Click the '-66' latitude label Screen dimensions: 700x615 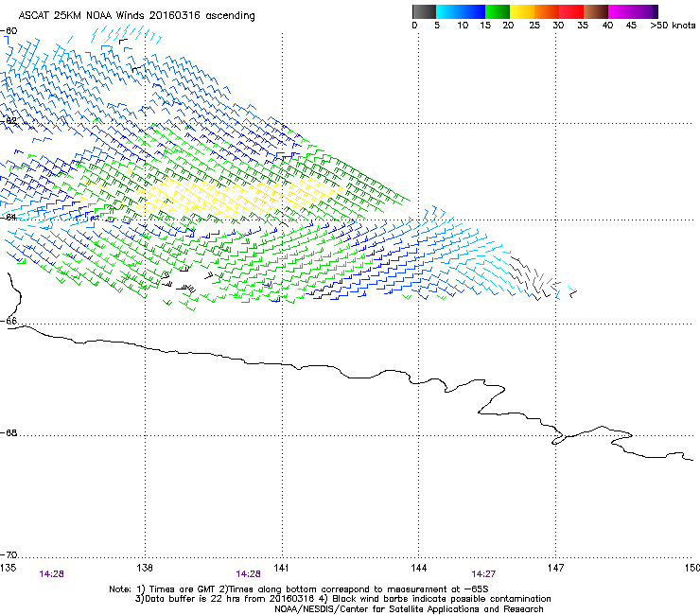pyautogui.click(x=9, y=321)
